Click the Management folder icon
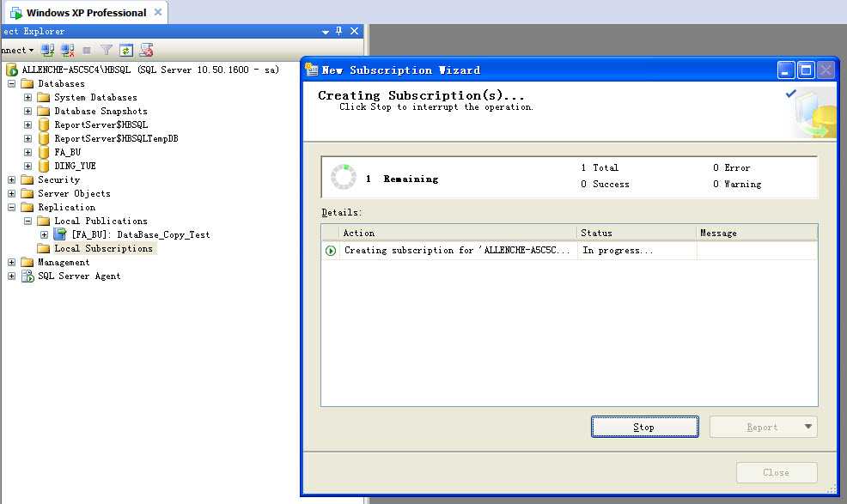 pyautogui.click(x=27, y=262)
